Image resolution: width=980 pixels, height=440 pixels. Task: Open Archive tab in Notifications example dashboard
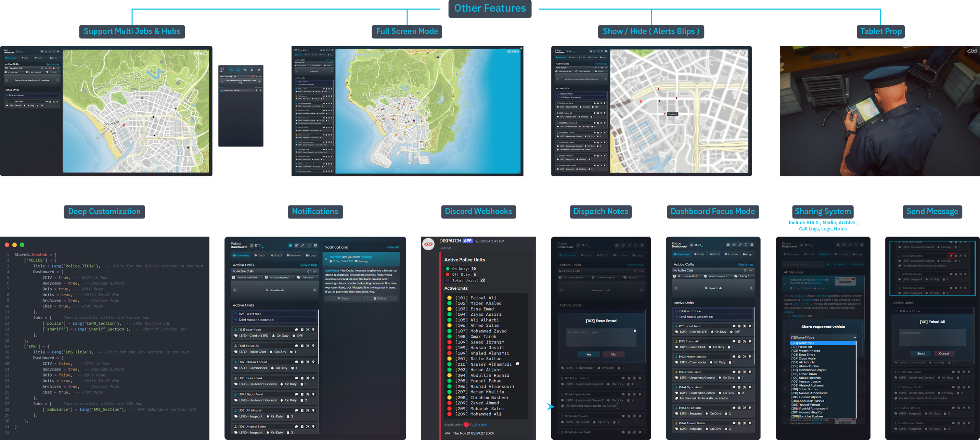click(294, 255)
